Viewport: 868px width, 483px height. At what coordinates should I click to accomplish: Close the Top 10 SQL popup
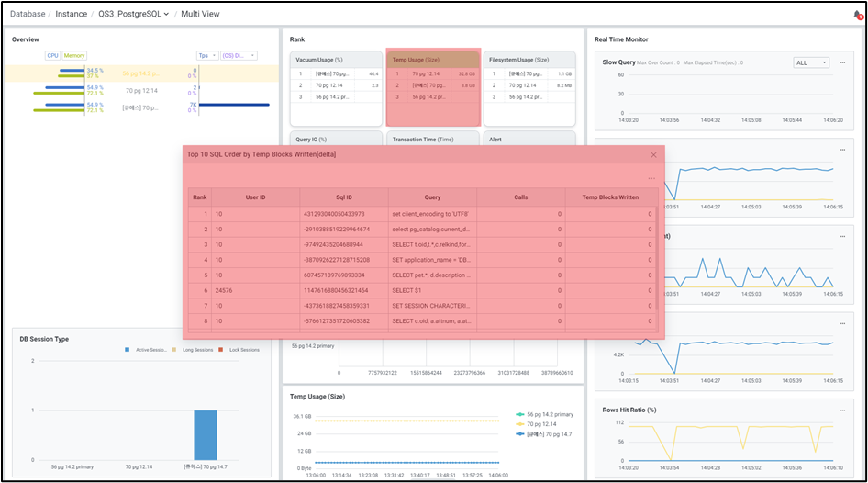pyautogui.click(x=653, y=155)
